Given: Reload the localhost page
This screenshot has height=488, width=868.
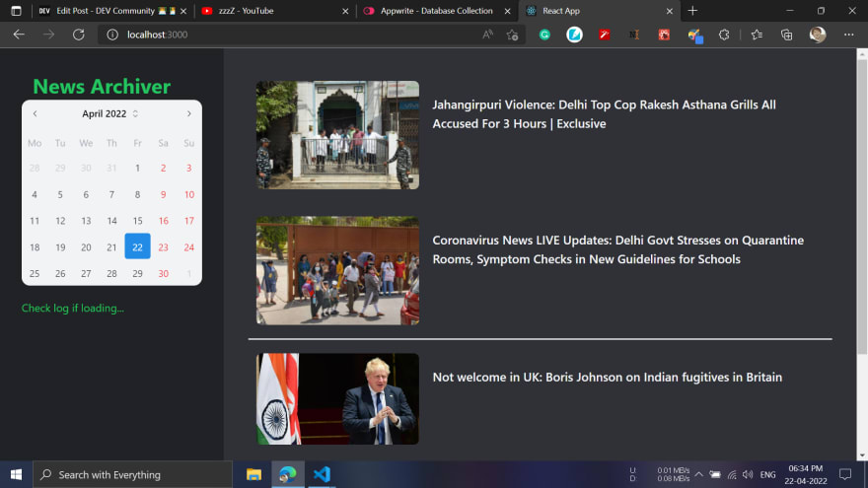Looking at the screenshot, I should pos(79,35).
